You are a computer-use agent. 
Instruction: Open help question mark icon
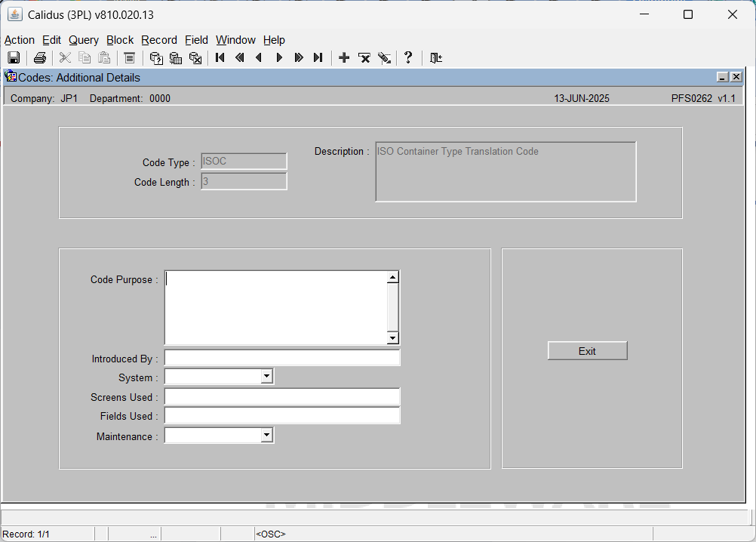coord(408,58)
